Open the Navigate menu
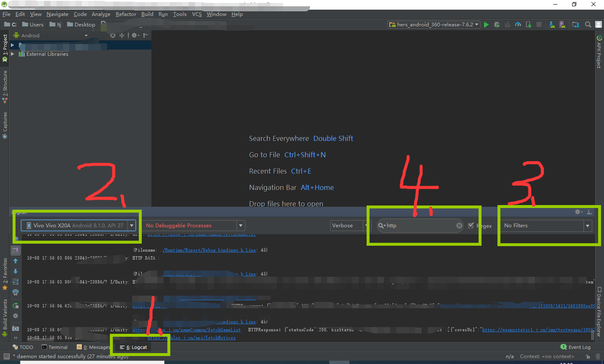The height and width of the screenshot is (364, 604). pos(57,14)
